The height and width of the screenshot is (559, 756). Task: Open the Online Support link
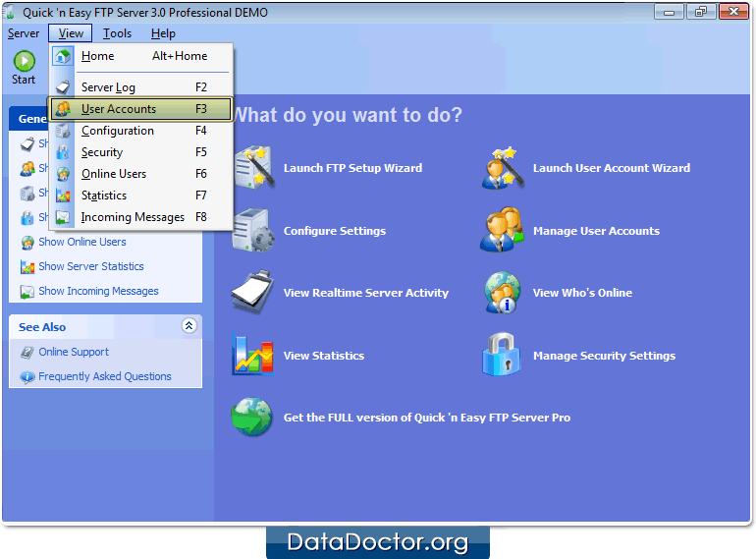pos(74,352)
